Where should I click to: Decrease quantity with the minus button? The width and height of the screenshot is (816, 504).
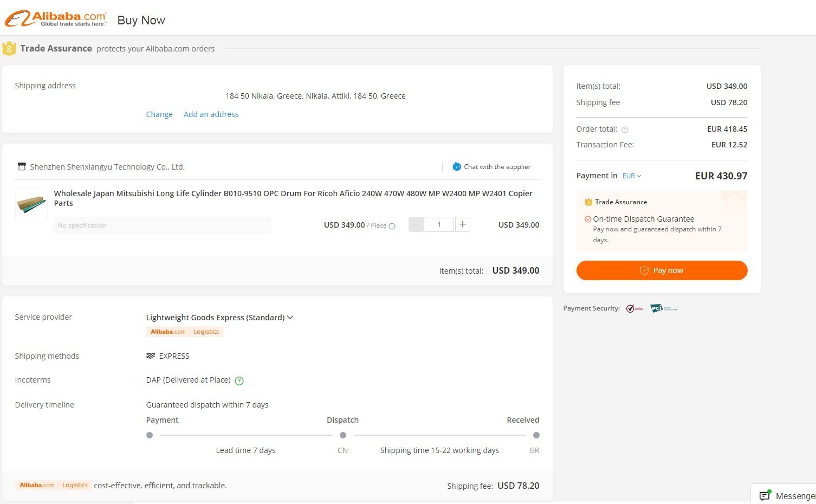pyautogui.click(x=416, y=224)
